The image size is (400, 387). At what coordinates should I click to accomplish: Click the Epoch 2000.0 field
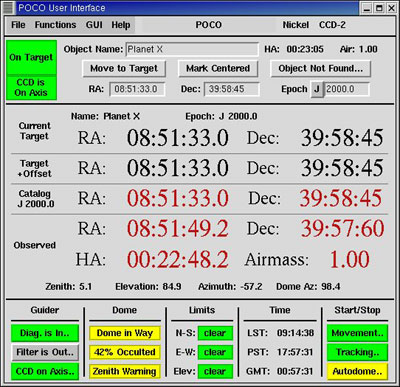(347, 89)
